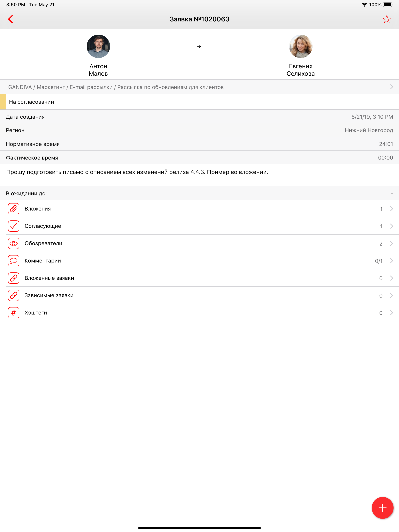The image size is (399, 532).
Task: Click the home indicator bar
Action: pyautogui.click(x=199, y=528)
